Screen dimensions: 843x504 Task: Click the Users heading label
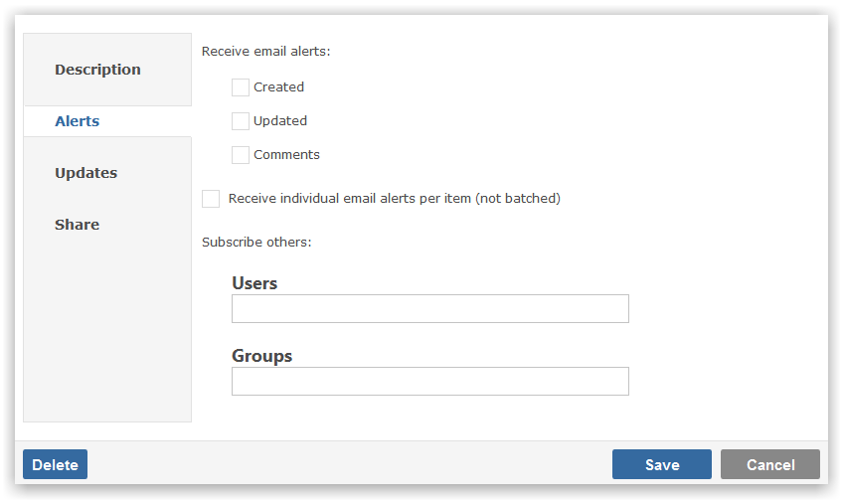pos(254,283)
